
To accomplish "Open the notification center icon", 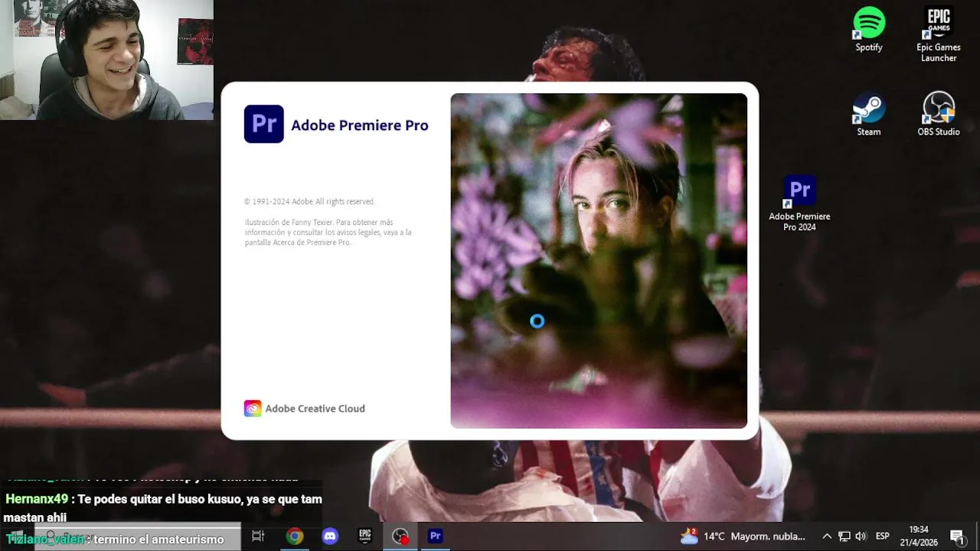I will 957,536.
